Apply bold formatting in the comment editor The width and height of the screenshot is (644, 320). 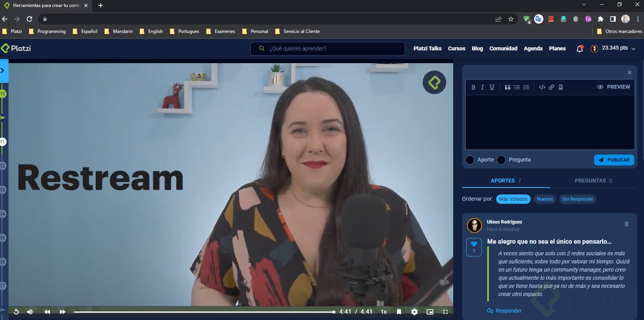[473, 87]
